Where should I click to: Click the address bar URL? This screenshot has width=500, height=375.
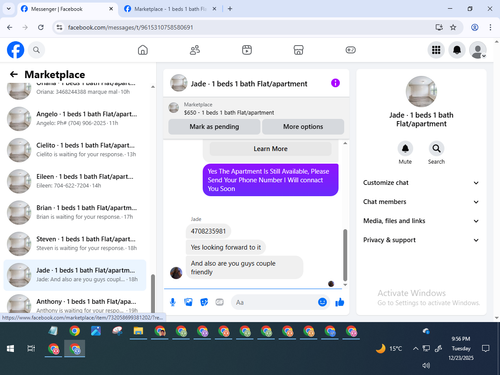(130, 27)
